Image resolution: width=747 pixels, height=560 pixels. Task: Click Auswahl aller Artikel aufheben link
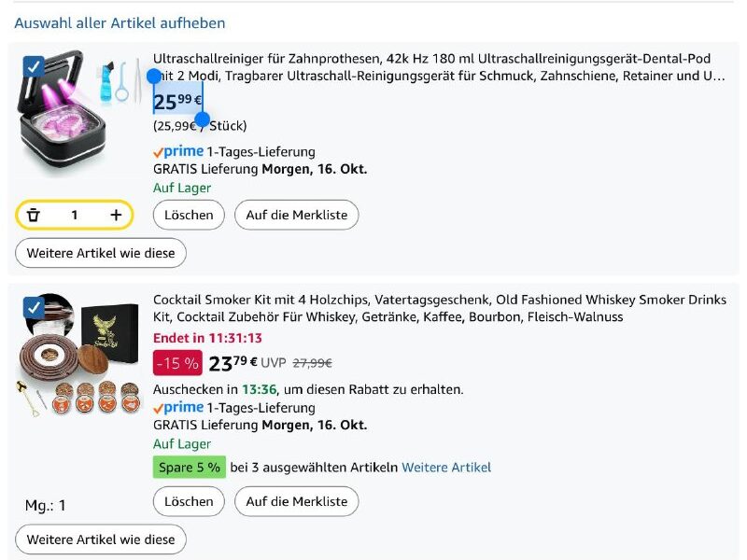120,22
